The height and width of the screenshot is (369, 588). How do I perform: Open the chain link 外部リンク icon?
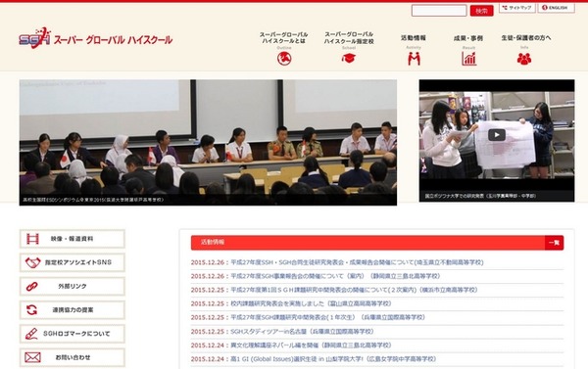[x=32, y=287]
